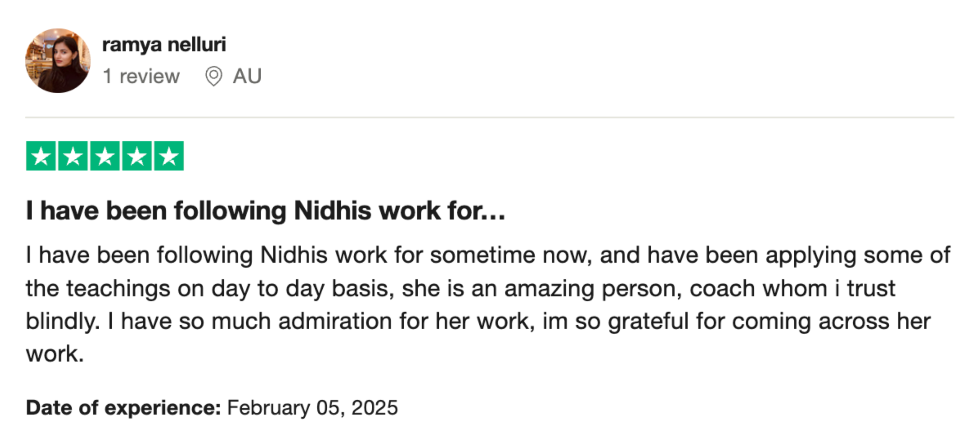The image size is (980, 436).
Task: Click the first line of the review body
Action: (x=488, y=255)
